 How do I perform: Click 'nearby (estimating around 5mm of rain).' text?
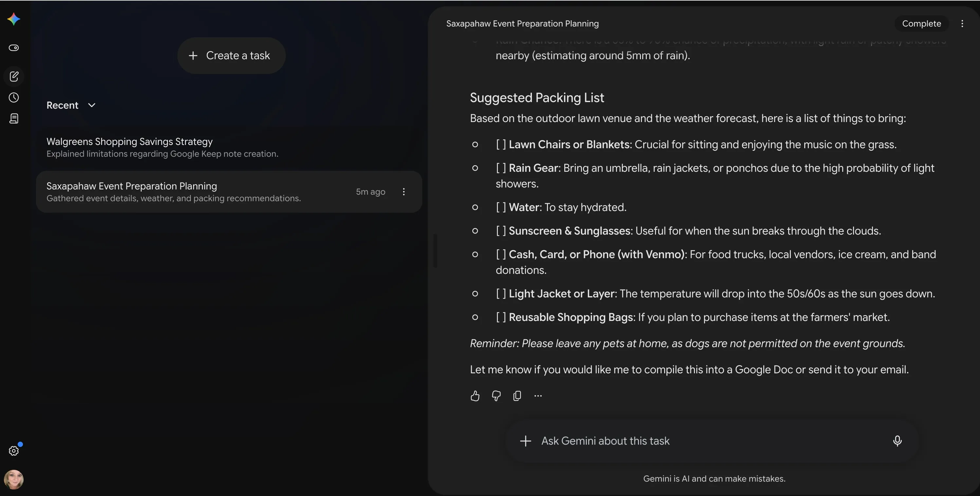pos(593,56)
